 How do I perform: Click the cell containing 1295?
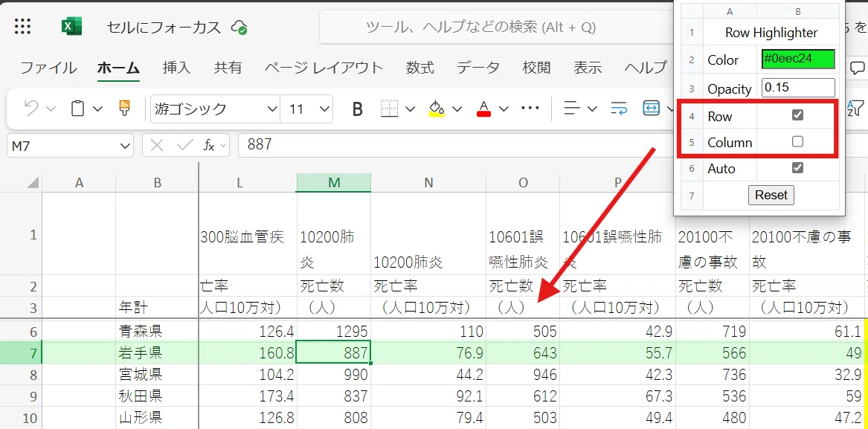334,331
